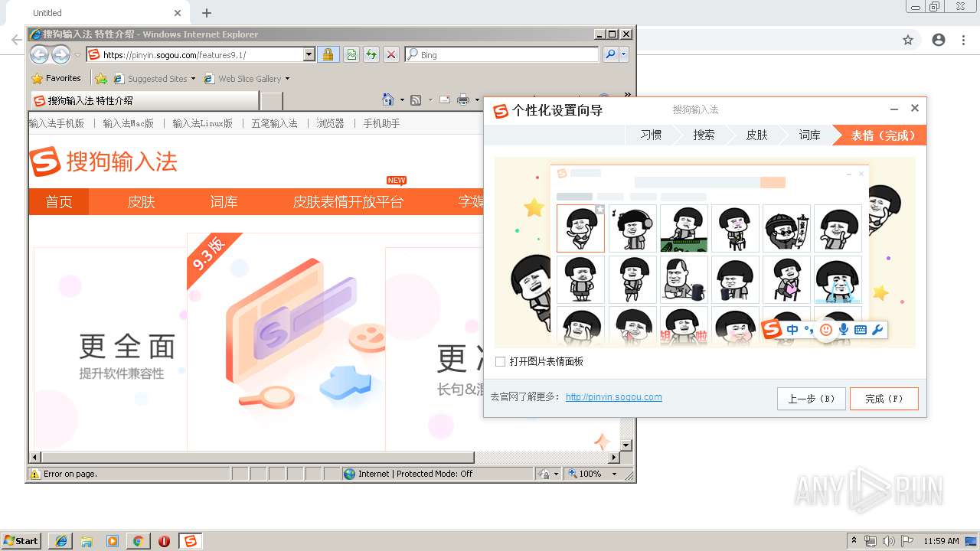Open the 首页 site navigation item
The width and height of the screenshot is (980, 551).
click(x=59, y=201)
